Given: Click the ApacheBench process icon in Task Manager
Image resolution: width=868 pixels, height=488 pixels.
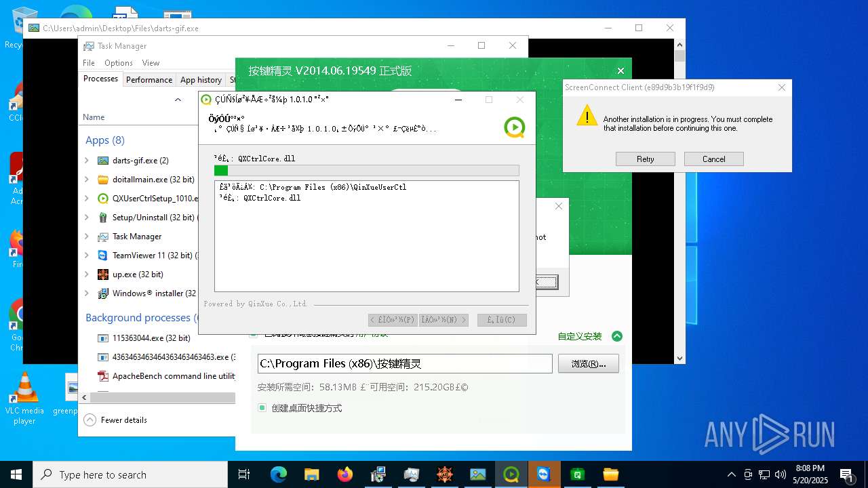Looking at the screenshot, I should 103,376.
